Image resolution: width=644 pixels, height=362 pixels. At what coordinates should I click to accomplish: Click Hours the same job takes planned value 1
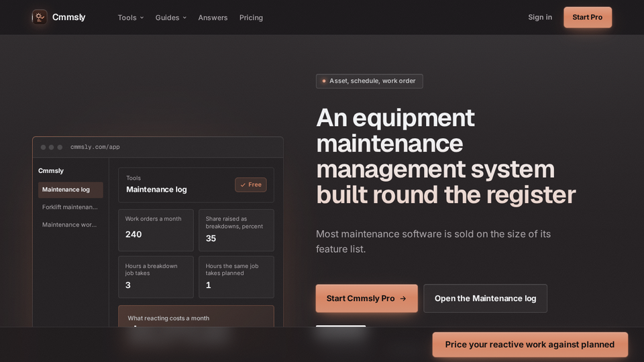208,286
